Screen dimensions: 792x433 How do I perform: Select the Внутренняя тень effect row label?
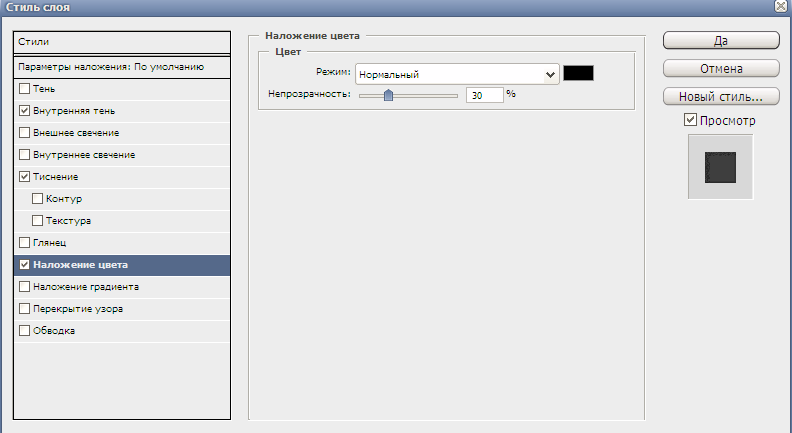tap(74, 111)
